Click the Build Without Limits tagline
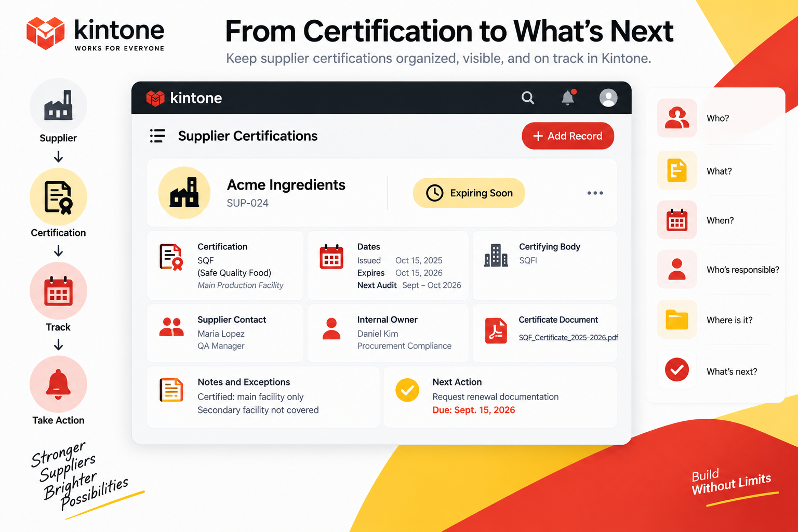 [731, 482]
